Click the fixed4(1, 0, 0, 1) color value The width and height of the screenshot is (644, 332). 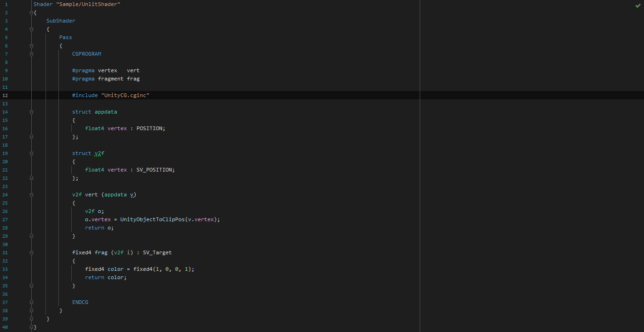(x=162, y=269)
